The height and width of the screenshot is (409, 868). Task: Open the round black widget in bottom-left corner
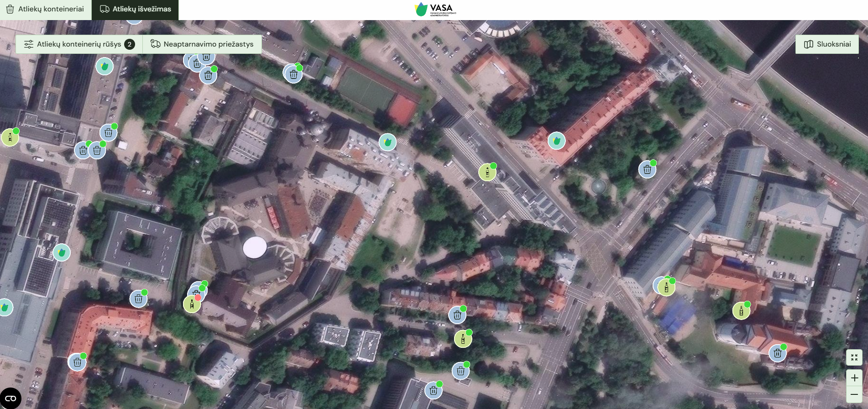click(x=10, y=398)
